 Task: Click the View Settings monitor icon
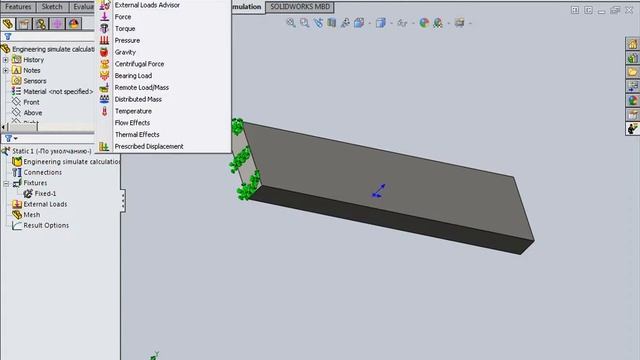460,23
